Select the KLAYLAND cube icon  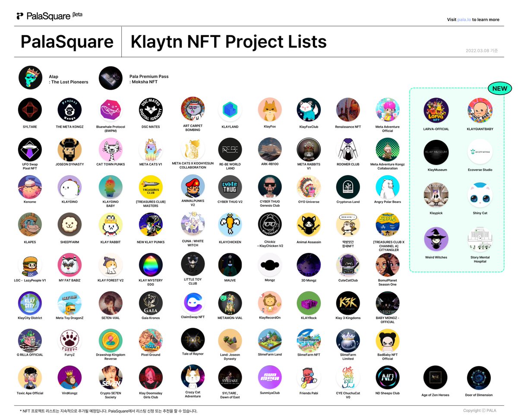230,110
